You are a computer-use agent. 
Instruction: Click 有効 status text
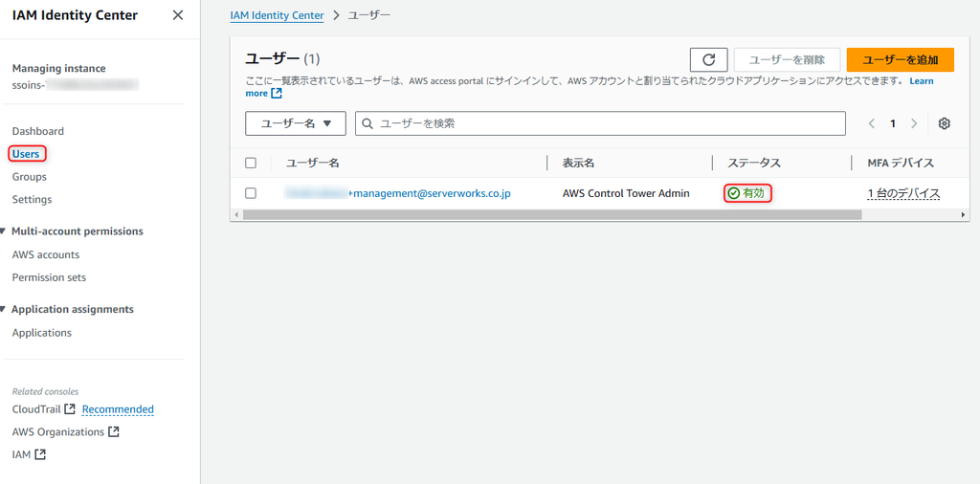pyautogui.click(x=753, y=193)
